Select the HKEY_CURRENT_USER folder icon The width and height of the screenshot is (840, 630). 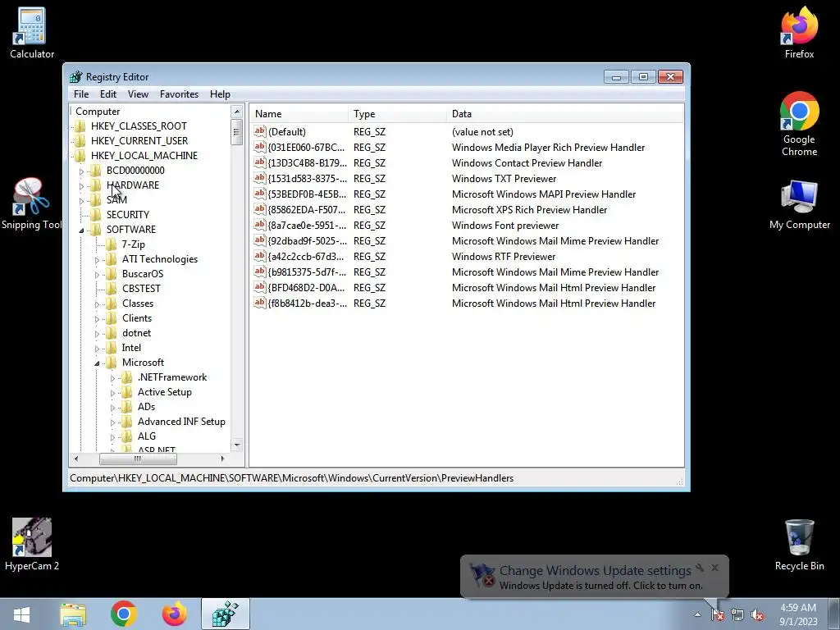click(x=80, y=141)
